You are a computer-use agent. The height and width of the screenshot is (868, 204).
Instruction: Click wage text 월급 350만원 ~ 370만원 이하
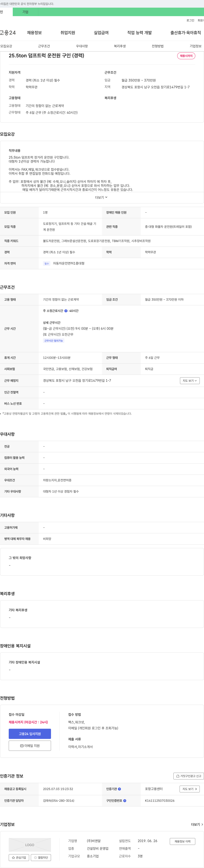(x=164, y=300)
